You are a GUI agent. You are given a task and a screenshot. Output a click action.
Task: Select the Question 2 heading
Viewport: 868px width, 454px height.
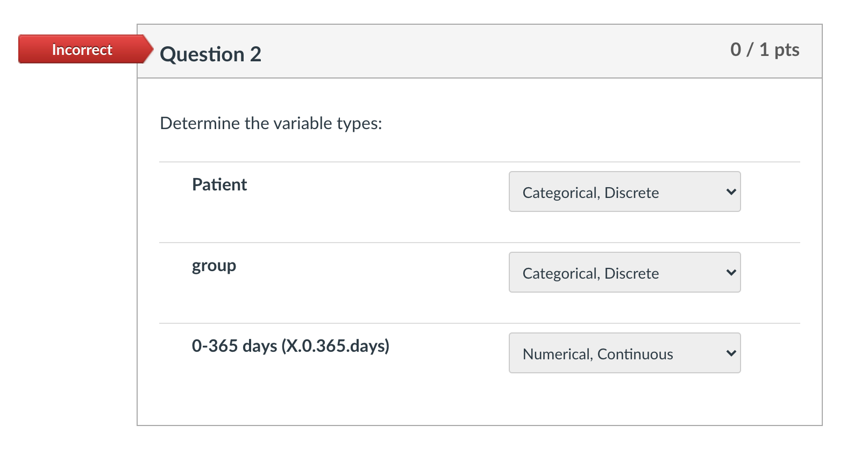pos(210,54)
